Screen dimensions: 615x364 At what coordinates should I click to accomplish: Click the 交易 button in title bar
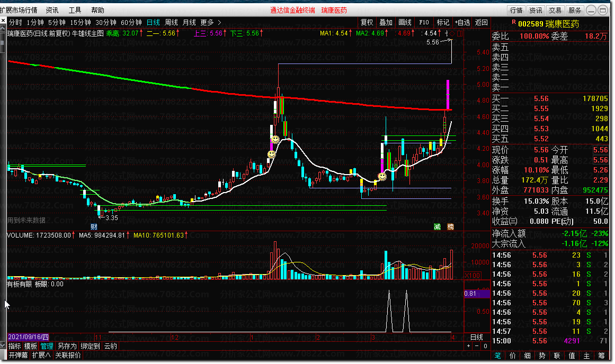pos(555,10)
